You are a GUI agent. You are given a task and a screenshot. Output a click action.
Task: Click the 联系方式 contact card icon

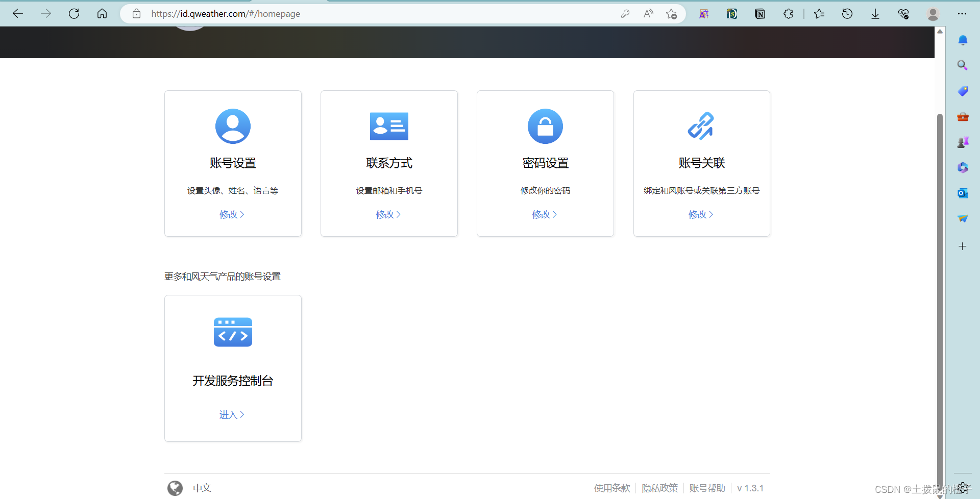(x=389, y=126)
